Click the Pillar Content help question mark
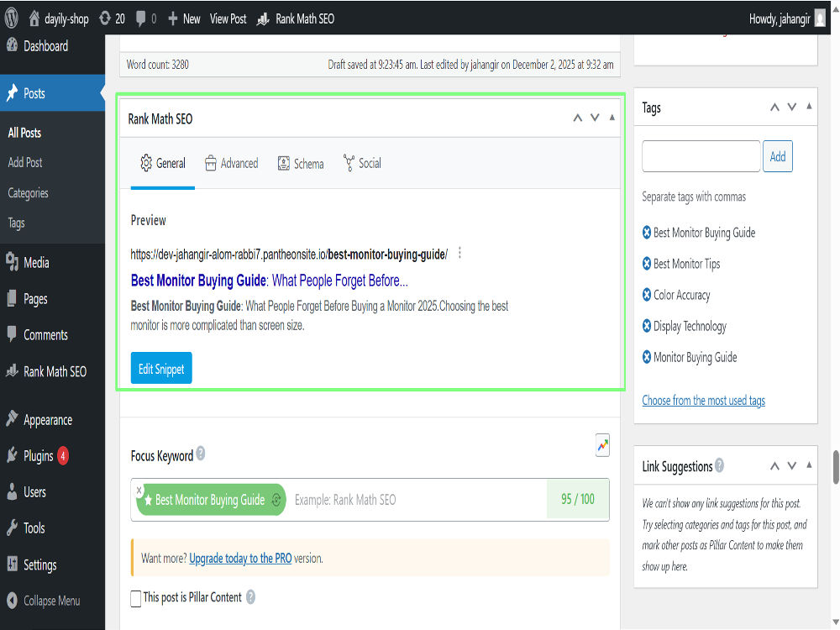Image resolution: width=840 pixels, height=630 pixels. (x=250, y=596)
